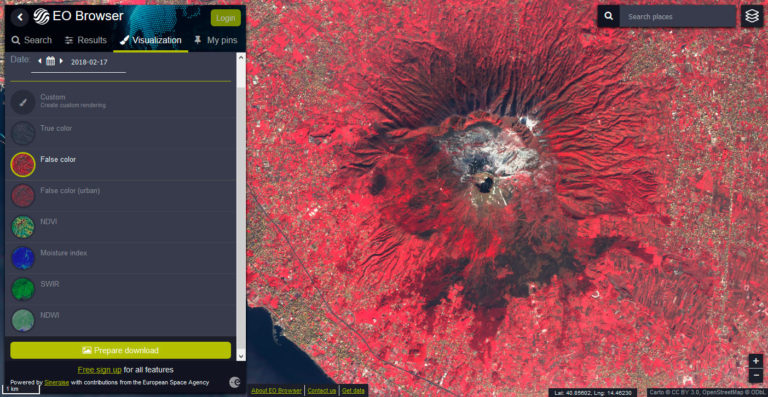This screenshot has height=397, width=768.
Task: Switch to the My pins tab
Action: [x=216, y=40]
